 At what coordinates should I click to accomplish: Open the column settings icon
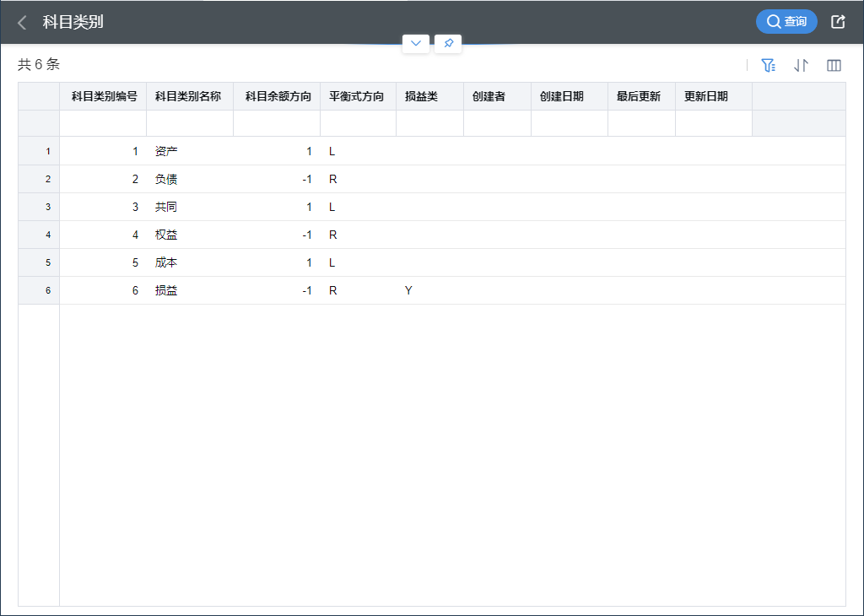834,66
